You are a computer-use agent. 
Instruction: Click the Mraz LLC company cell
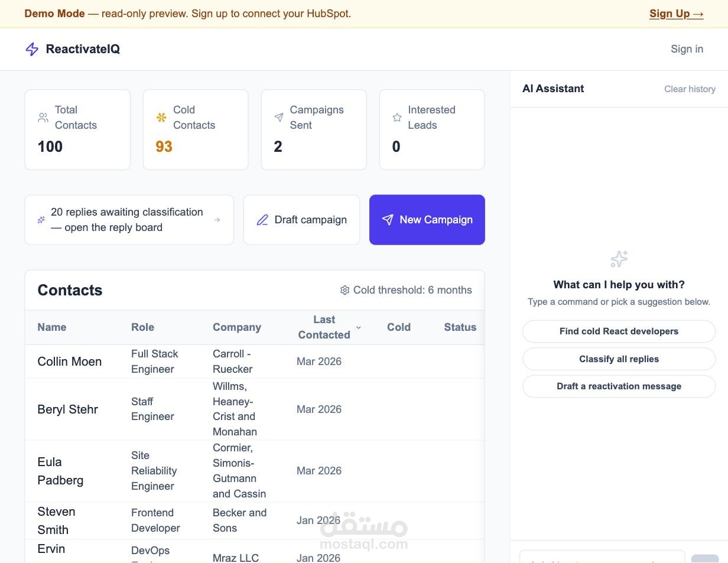(236, 558)
